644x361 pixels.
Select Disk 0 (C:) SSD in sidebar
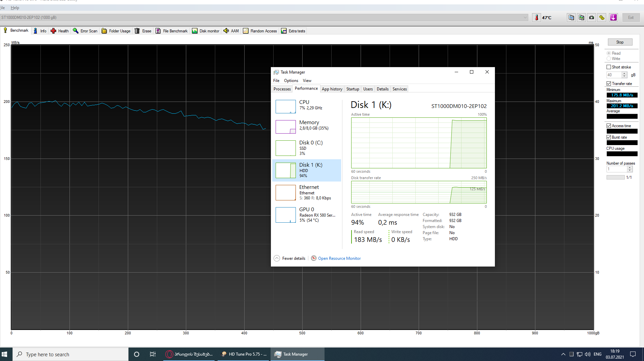tap(306, 148)
